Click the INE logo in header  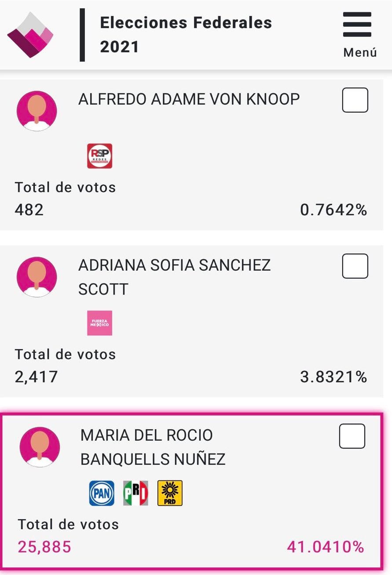click(30, 35)
